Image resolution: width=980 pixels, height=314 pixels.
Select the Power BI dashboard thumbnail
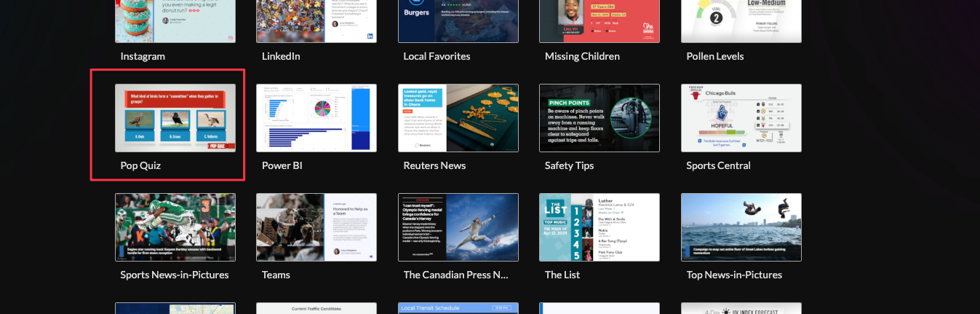pos(316,117)
